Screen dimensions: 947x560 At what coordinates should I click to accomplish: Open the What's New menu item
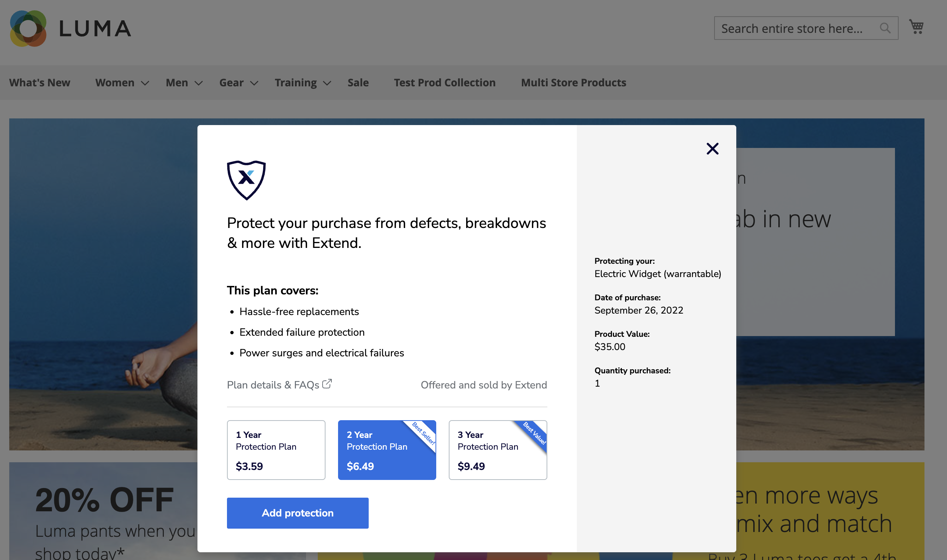tap(39, 83)
